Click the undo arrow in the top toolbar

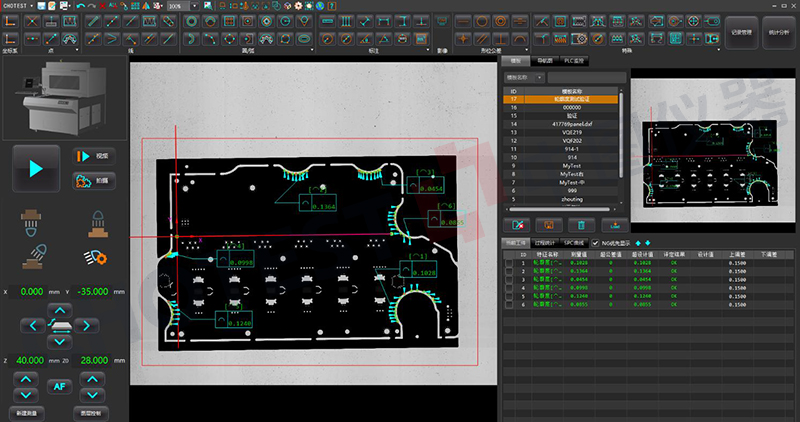[81, 6]
